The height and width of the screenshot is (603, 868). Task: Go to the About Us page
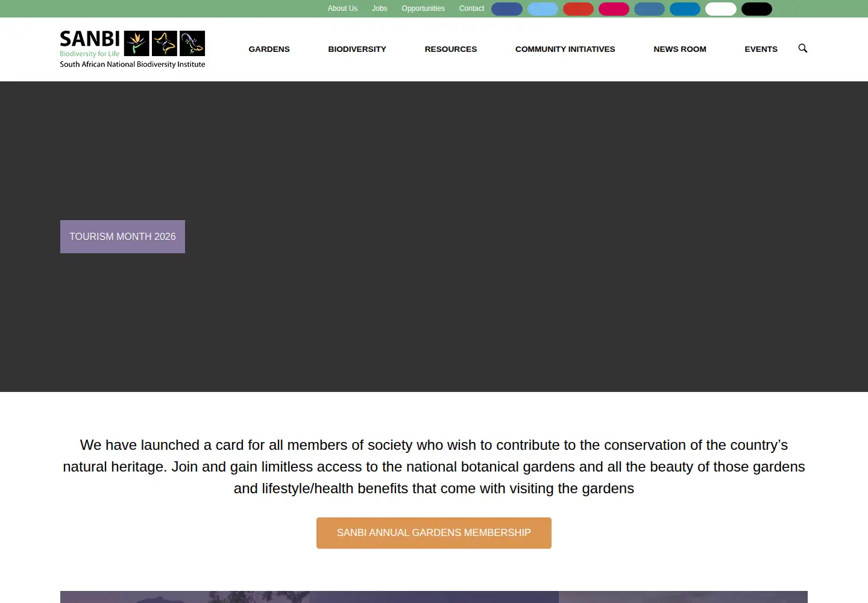pyautogui.click(x=342, y=8)
